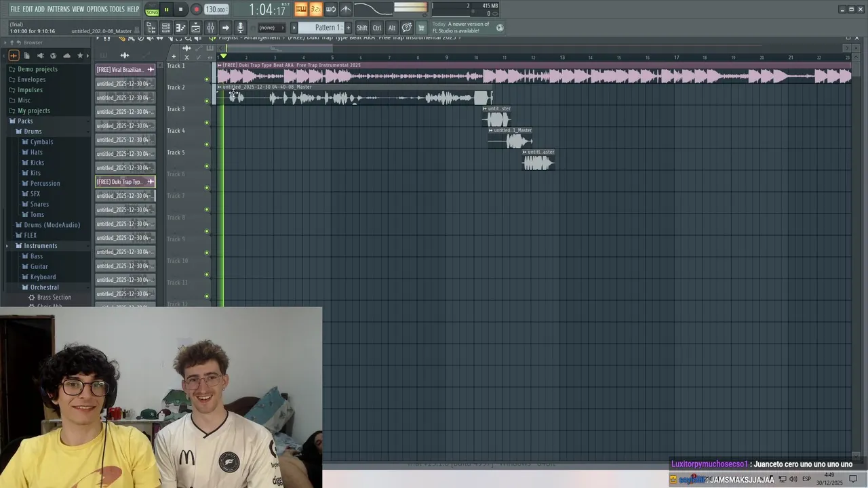Select the browser plugins tab icon

[x=40, y=56]
